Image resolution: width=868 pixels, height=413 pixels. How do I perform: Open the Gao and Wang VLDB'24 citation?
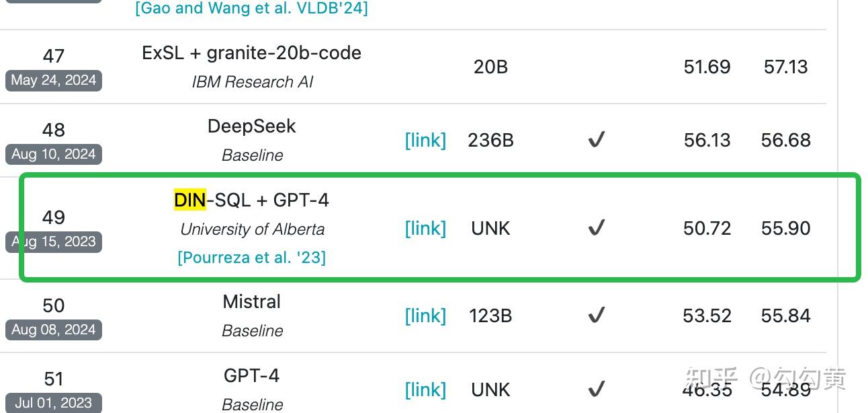tap(251, 8)
